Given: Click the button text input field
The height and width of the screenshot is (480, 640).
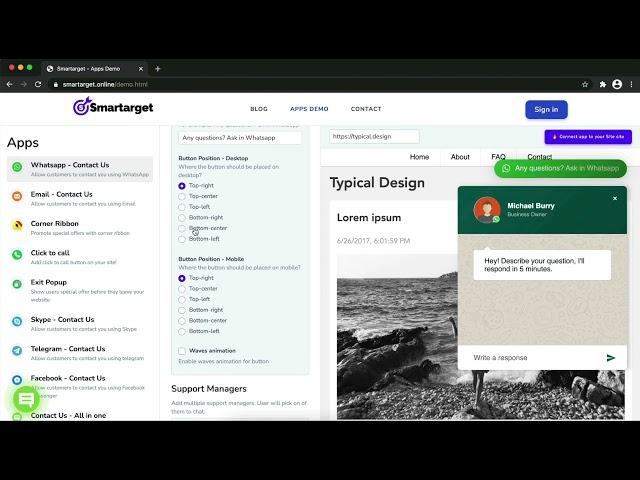Looking at the screenshot, I should (240, 138).
